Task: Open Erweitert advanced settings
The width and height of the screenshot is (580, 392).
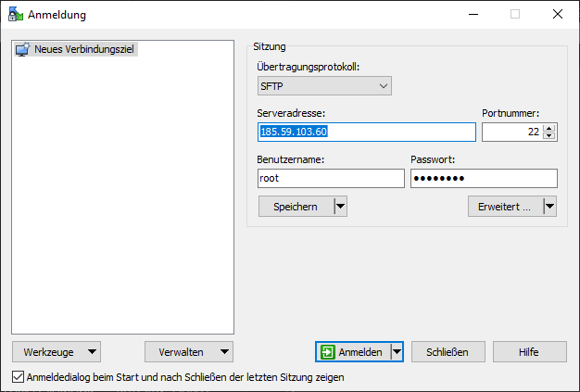Action: [505, 207]
